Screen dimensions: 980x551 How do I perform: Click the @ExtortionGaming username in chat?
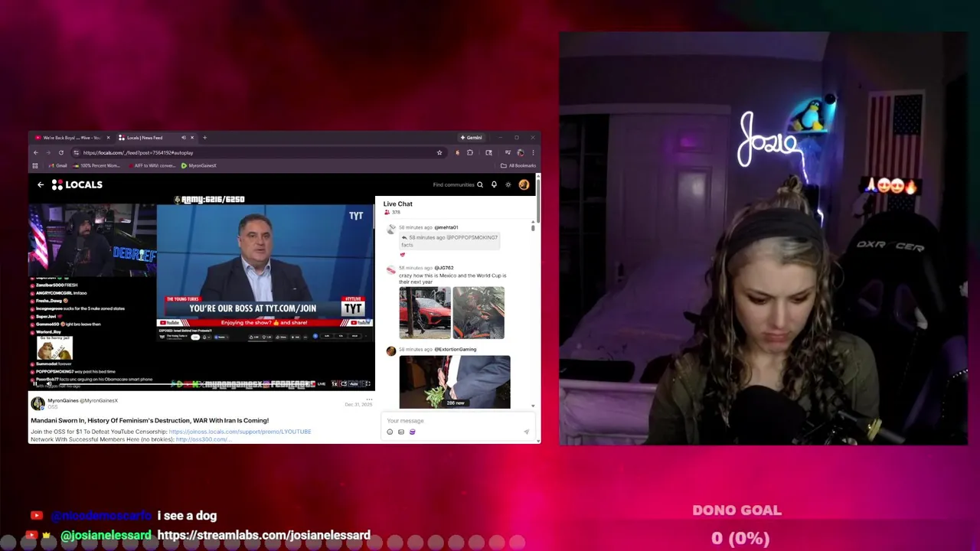click(x=456, y=349)
